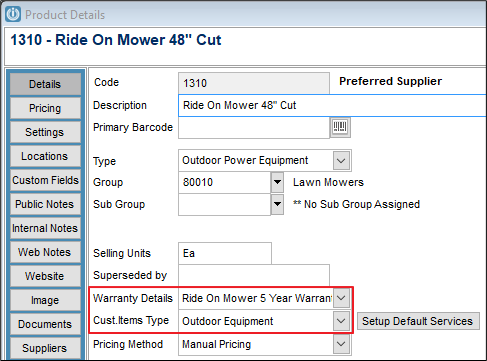Viewport: 487px width, 361px height.
Task: Click into the Description field
Action: (x=332, y=105)
